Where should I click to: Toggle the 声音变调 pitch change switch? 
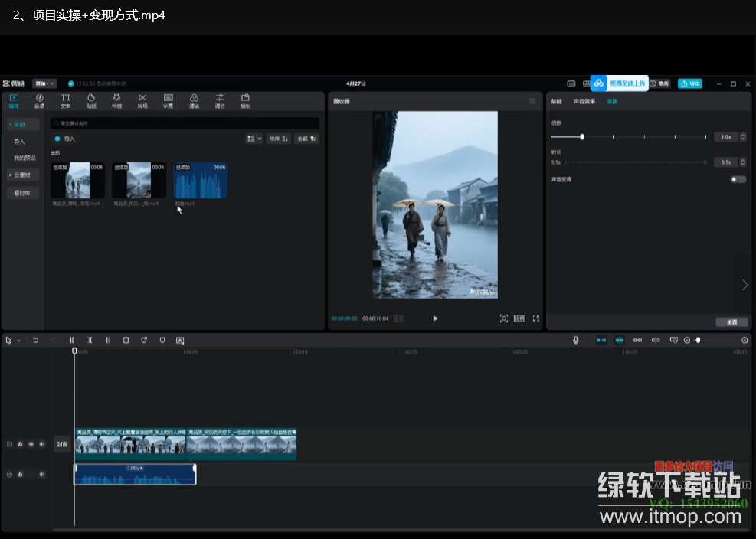click(x=738, y=179)
